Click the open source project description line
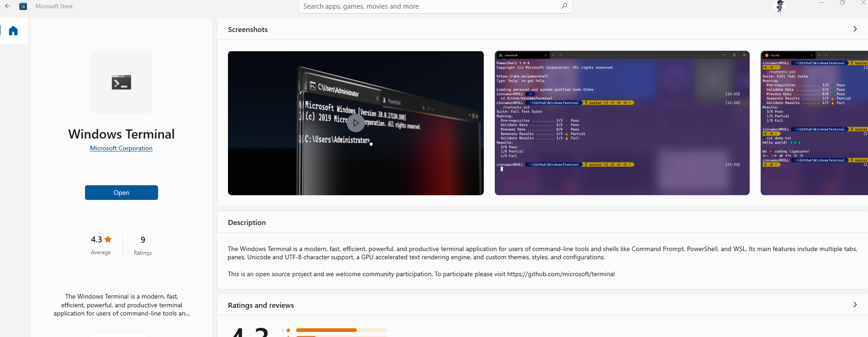 (421, 274)
